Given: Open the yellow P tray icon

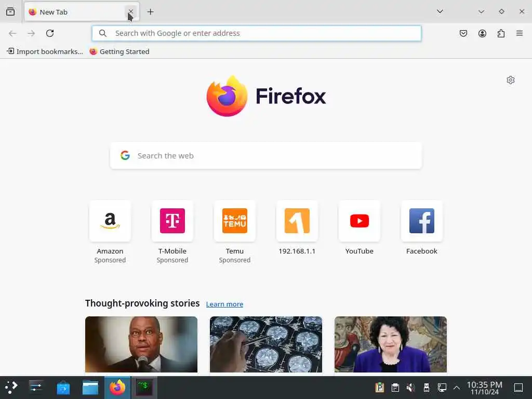Looking at the screenshot, I should pos(379,388).
